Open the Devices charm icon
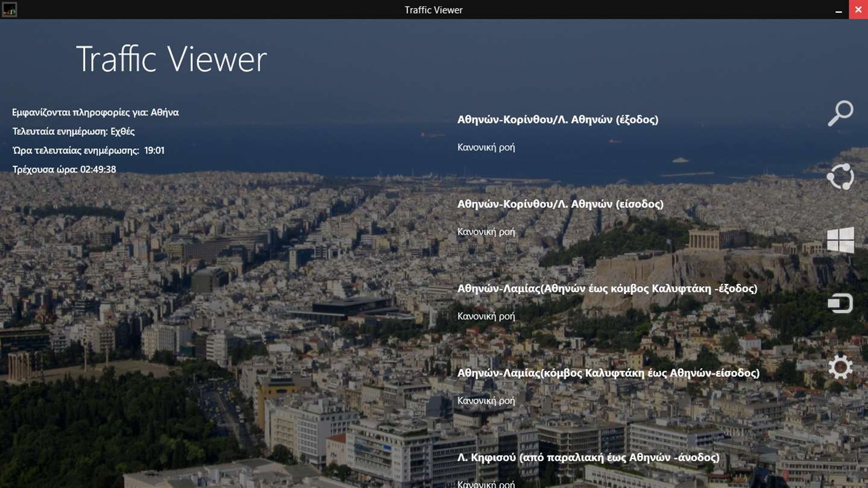The height and width of the screenshot is (488, 868). click(x=840, y=303)
